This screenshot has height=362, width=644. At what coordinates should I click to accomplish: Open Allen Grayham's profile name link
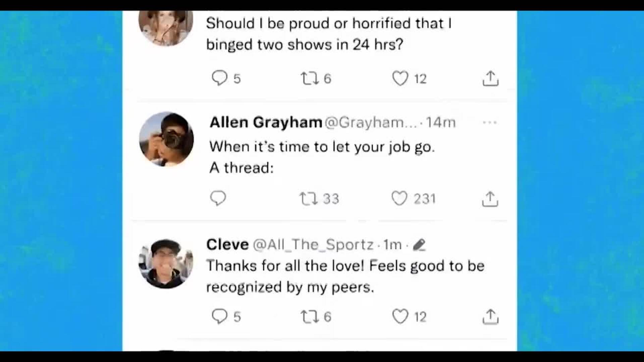click(x=266, y=123)
